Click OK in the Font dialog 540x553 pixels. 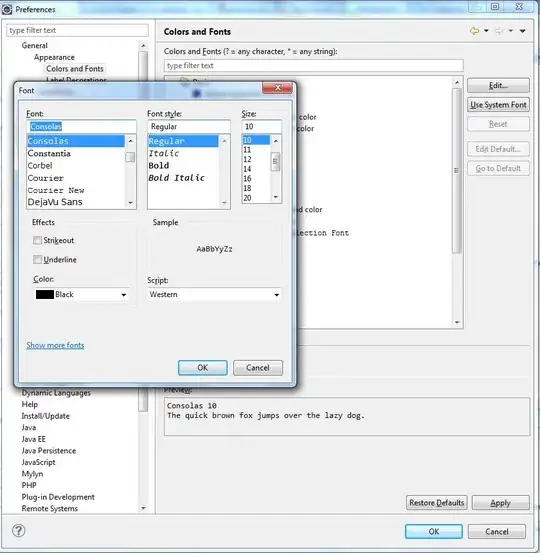(x=202, y=368)
